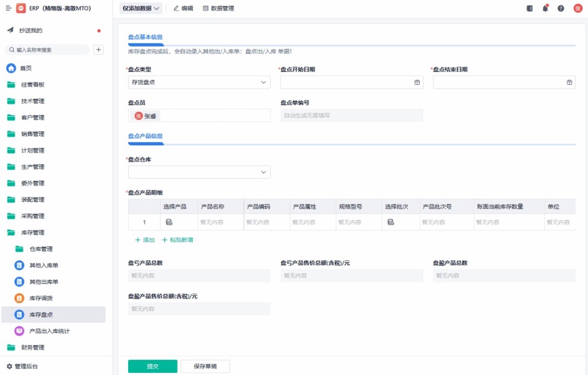Collapse sidebar using the hamburger menu icon
The width and height of the screenshot is (588, 375).
[x=8, y=8]
